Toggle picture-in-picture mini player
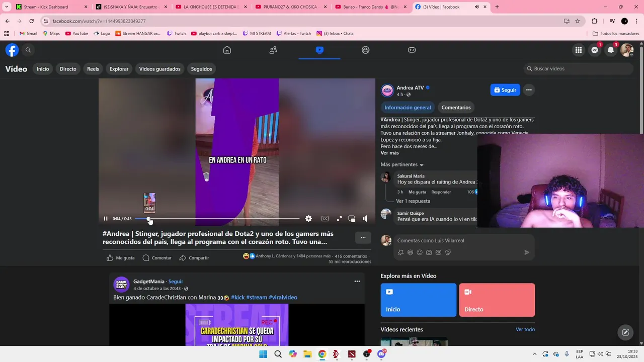The image size is (644, 362). coord(352,219)
